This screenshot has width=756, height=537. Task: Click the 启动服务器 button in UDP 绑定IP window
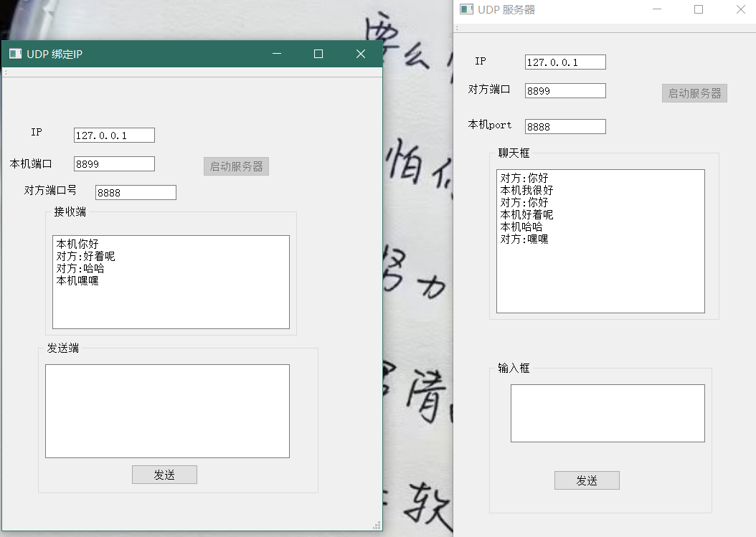pos(236,166)
